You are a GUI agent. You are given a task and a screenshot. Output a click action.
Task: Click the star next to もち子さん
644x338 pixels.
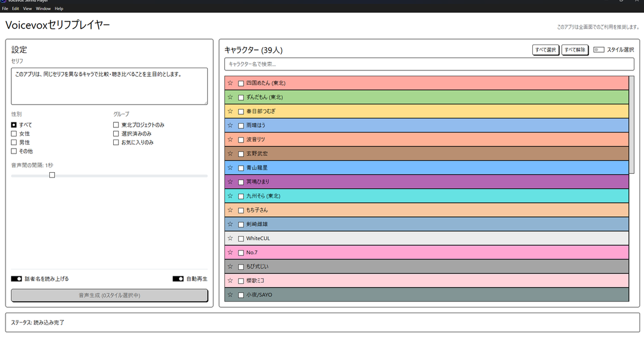230,210
